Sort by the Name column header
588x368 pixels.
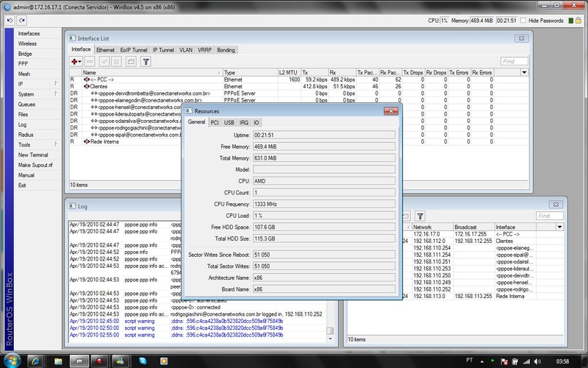click(x=152, y=72)
